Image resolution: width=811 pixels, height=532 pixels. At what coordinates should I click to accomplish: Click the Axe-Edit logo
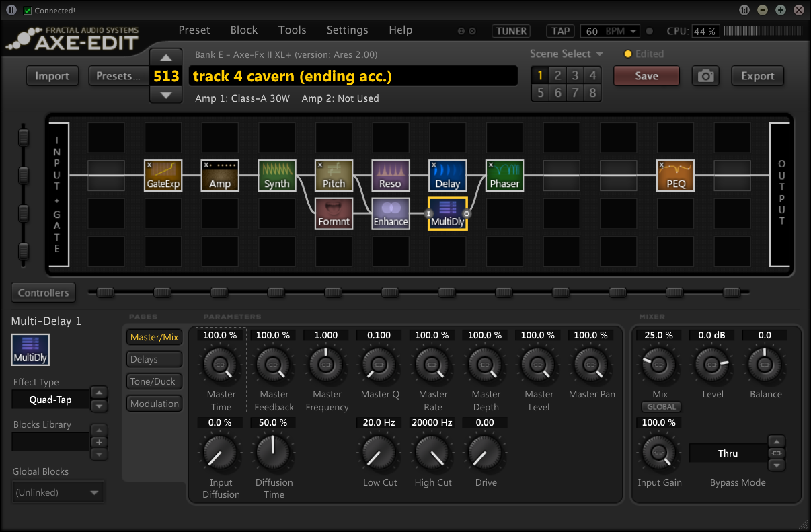point(73,39)
